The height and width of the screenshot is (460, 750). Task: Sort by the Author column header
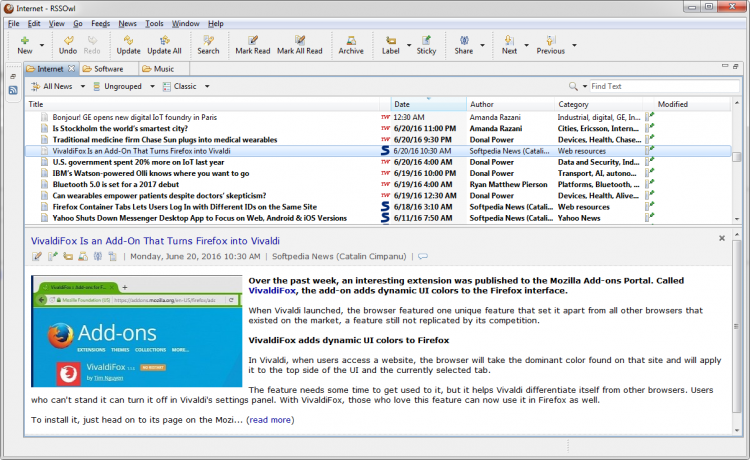click(x=510, y=104)
